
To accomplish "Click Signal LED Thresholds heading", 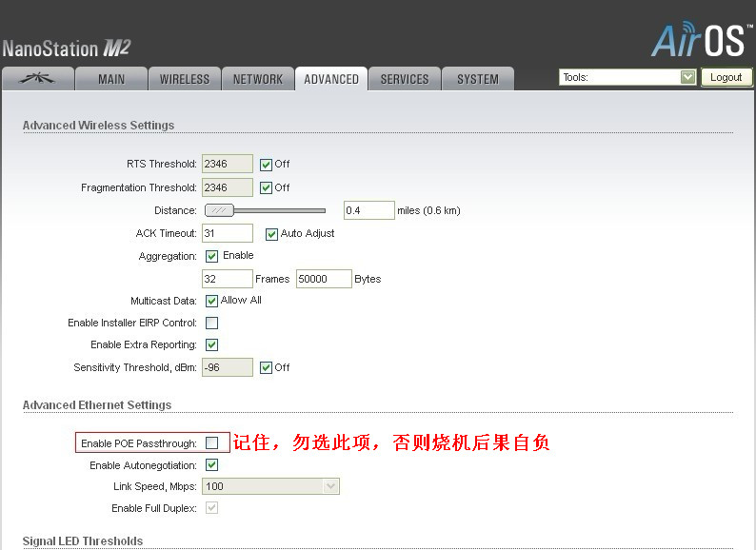I will coord(83,541).
